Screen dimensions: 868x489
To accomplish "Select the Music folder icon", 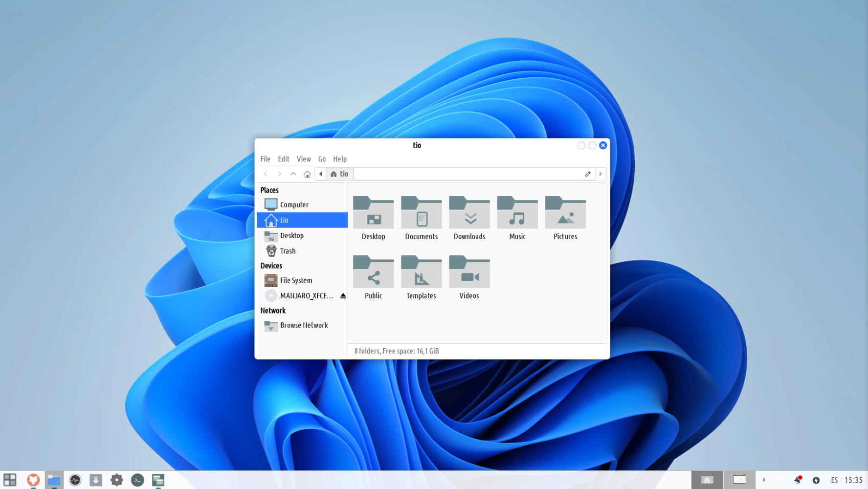I will 517,213.
